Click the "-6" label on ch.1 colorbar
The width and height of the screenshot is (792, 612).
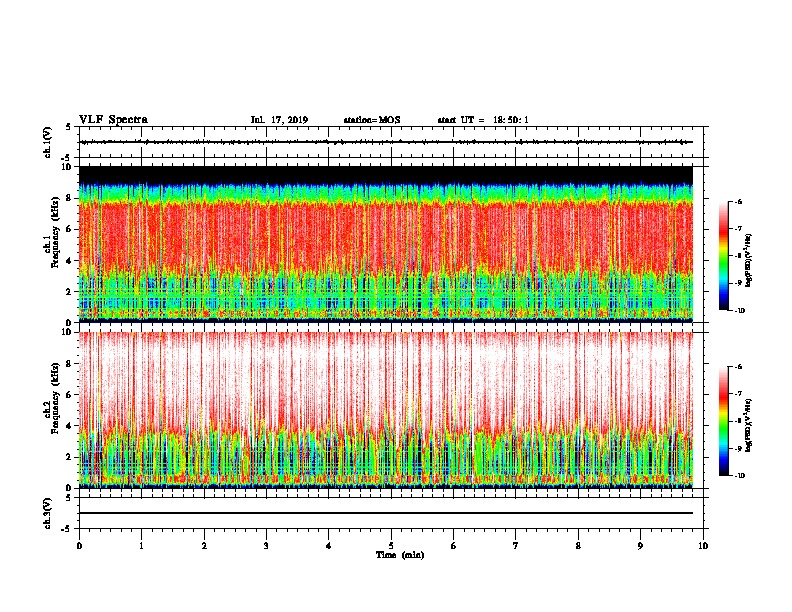click(x=738, y=202)
